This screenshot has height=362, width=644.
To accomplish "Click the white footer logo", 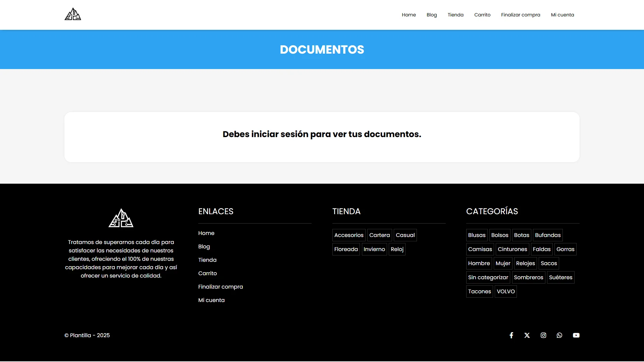I will (x=121, y=218).
